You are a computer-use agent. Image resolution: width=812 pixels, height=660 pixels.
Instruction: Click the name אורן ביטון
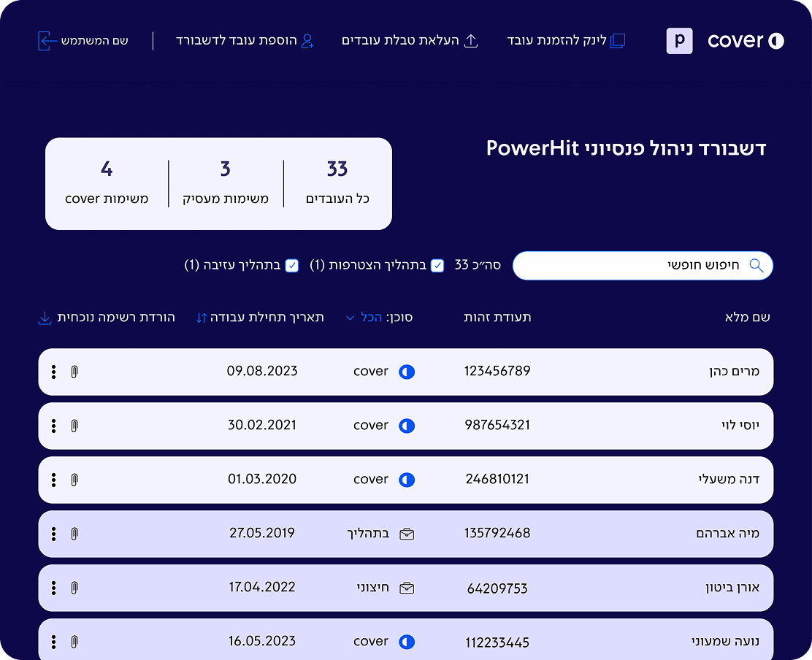click(732, 588)
